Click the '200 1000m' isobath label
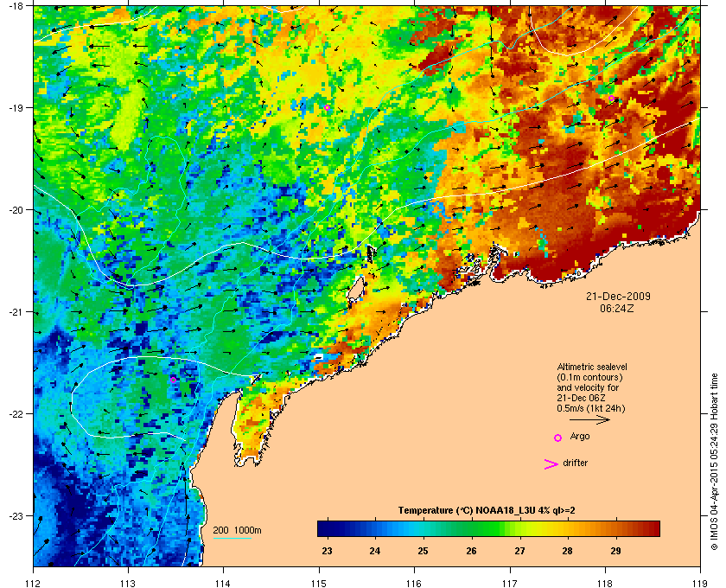726x588 pixels. click(238, 531)
